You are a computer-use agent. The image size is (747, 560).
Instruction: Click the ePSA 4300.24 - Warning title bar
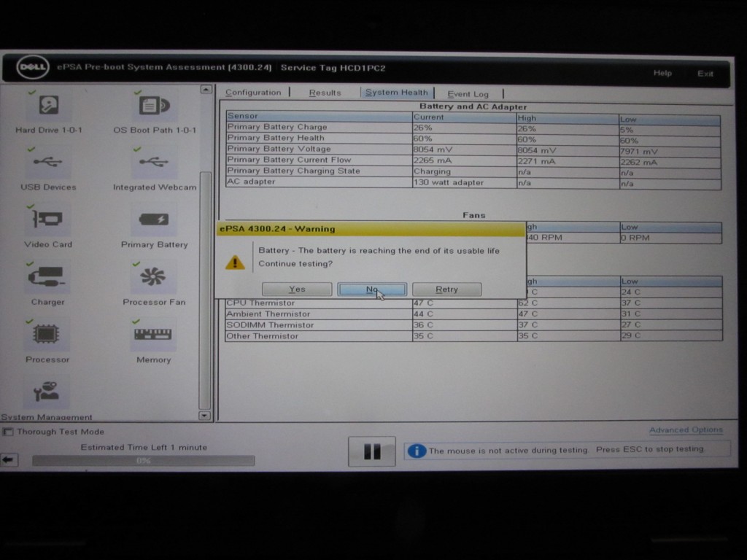pos(371,229)
